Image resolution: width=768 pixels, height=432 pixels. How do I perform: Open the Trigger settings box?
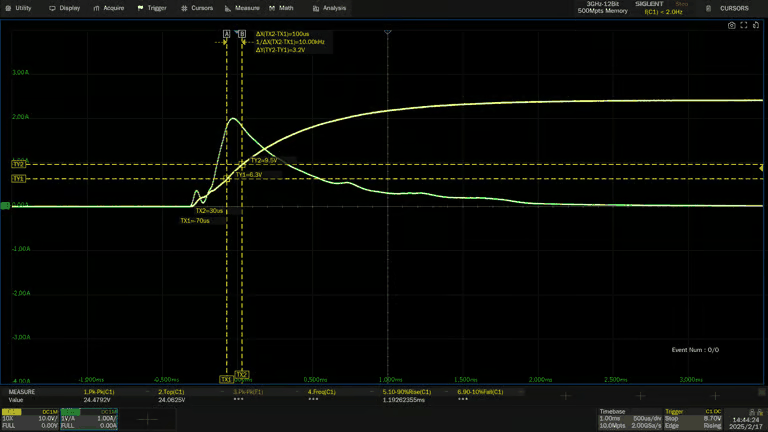click(x=693, y=419)
